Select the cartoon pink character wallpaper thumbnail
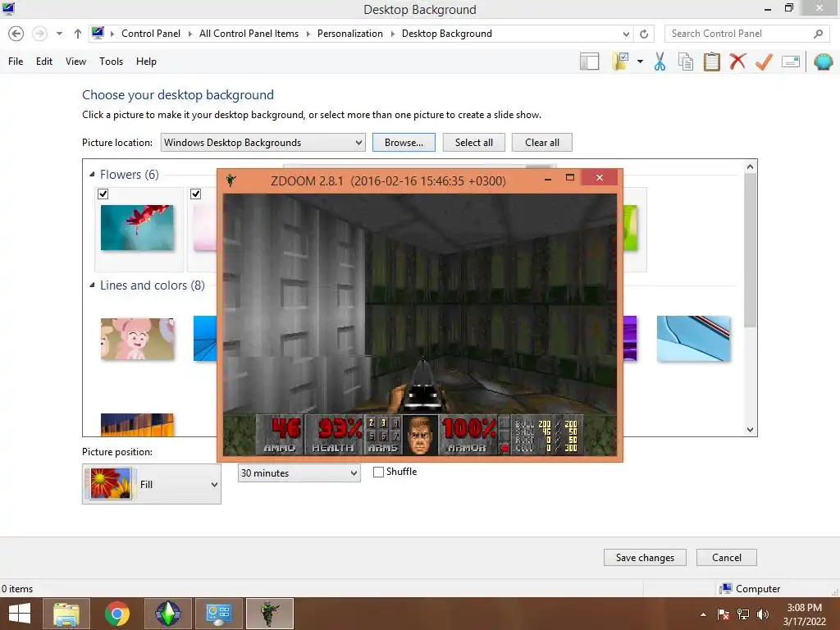This screenshot has height=630, width=840. tap(137, 339)
